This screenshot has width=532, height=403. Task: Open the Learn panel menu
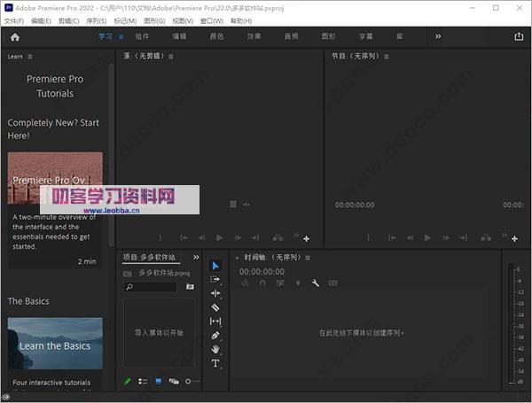pos(29,57)
